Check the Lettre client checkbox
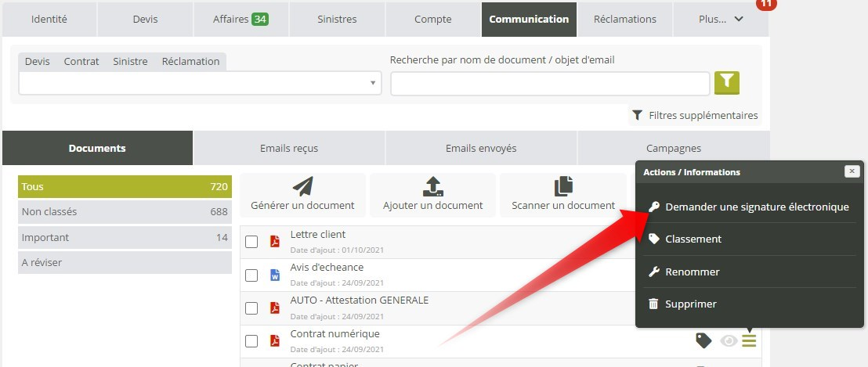This screenshot has height=367, width=868. 251,242
